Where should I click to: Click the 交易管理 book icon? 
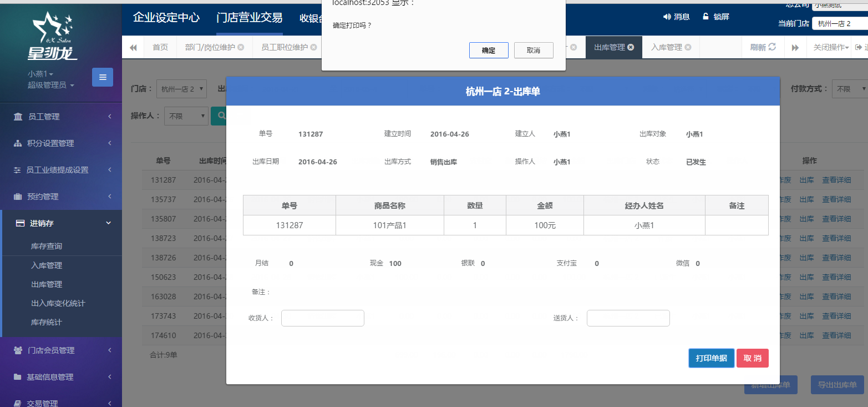tap(18, 403)
